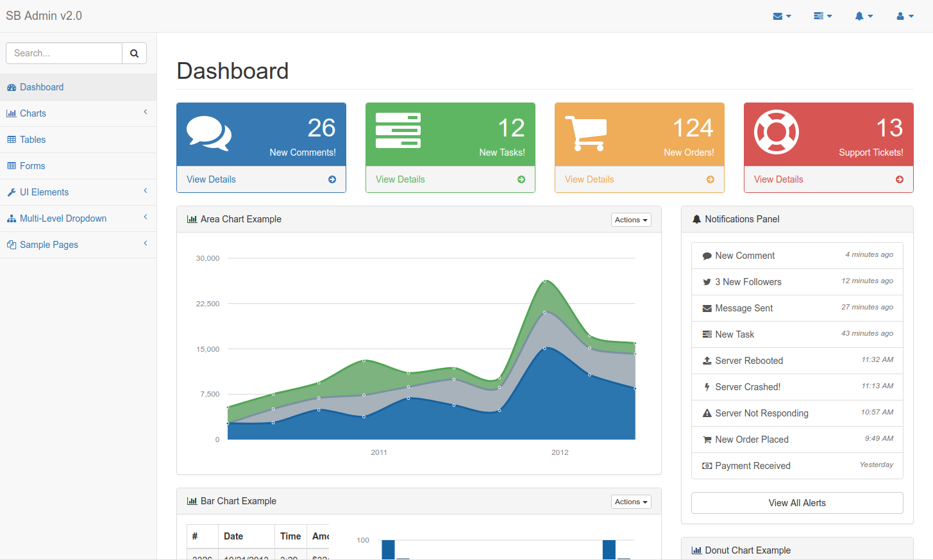Click the arrow icon on New Comments card
933x560 pixels.
click(x=332, y=179)
